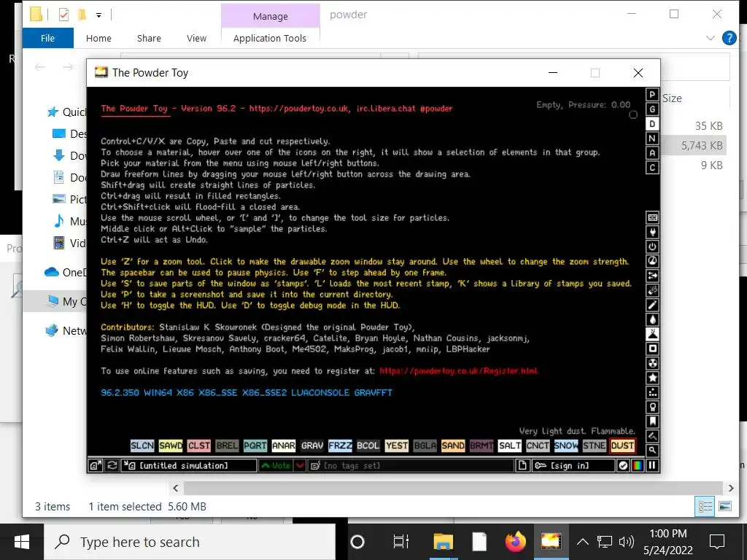
Task: Open the Tools lightbulb menu icon
Action: coord(652,407)
